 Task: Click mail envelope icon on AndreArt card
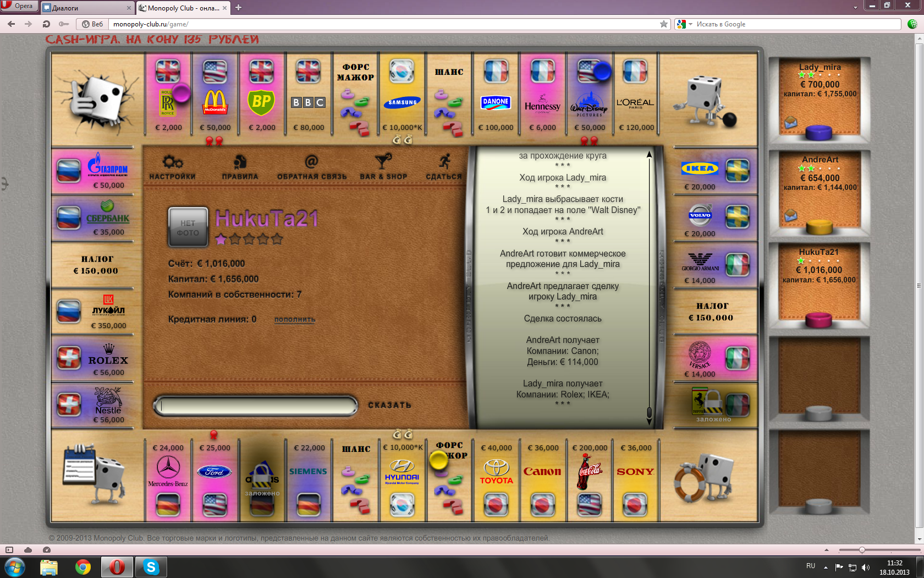pyautogui.click(x=791, y=215)
